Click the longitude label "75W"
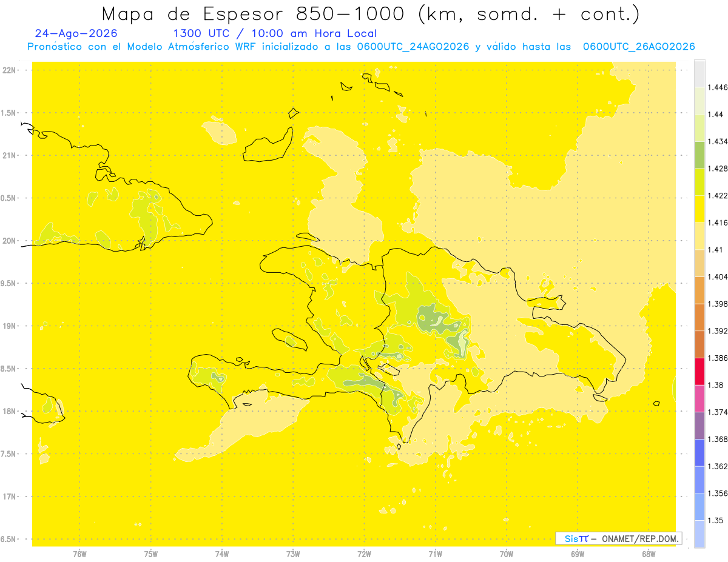 click(x=151, y=554)
